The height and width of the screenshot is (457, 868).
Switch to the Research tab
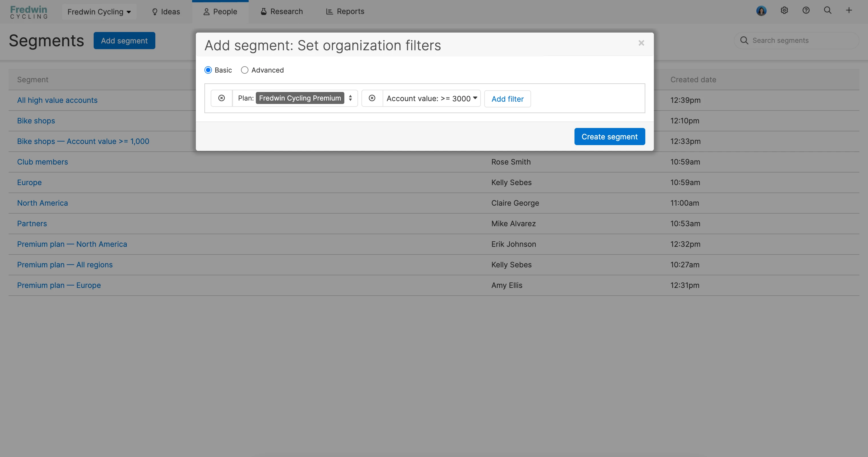pyautogui.click(x=282, y=12)
